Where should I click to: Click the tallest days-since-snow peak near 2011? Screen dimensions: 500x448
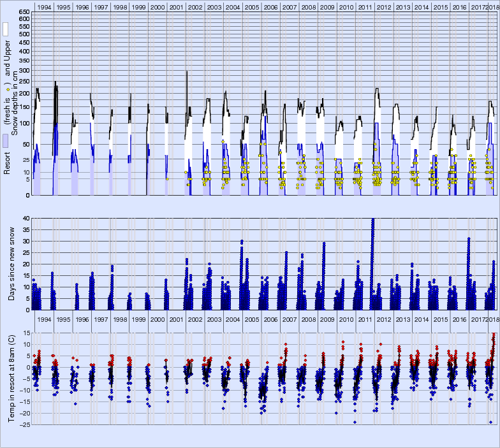tap(372, 220)
